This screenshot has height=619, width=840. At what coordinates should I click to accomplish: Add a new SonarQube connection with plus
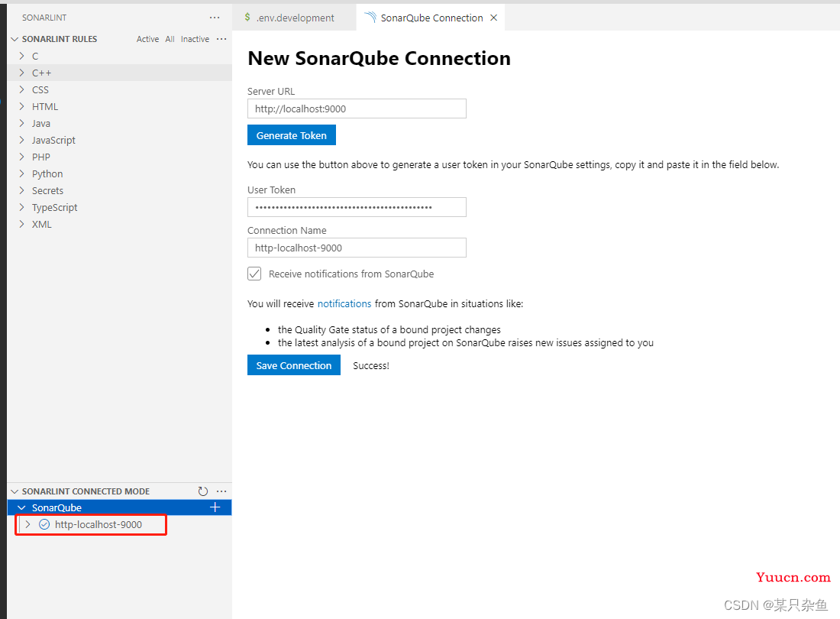point(215,507)
